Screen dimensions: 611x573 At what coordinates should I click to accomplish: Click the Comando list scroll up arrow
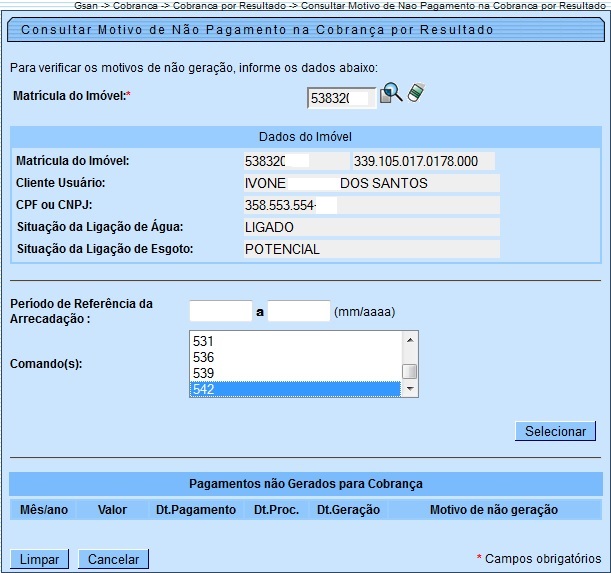coord(410,339)
